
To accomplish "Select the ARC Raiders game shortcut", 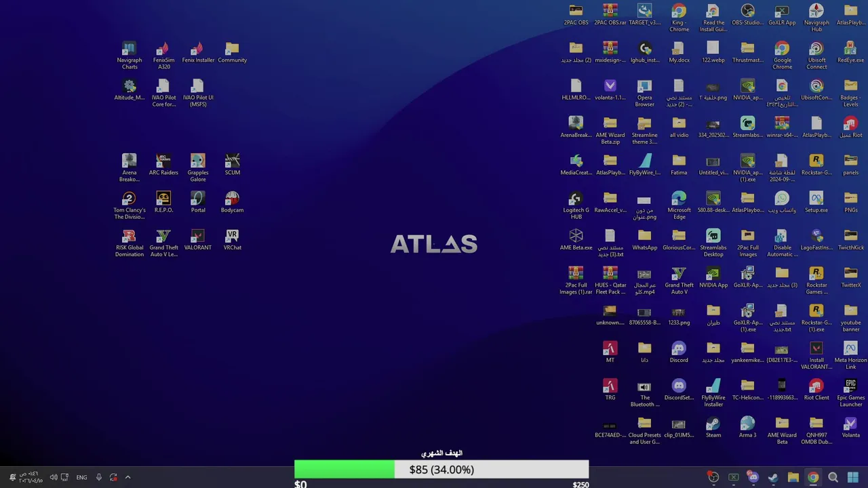I will [x=163, y=164].
